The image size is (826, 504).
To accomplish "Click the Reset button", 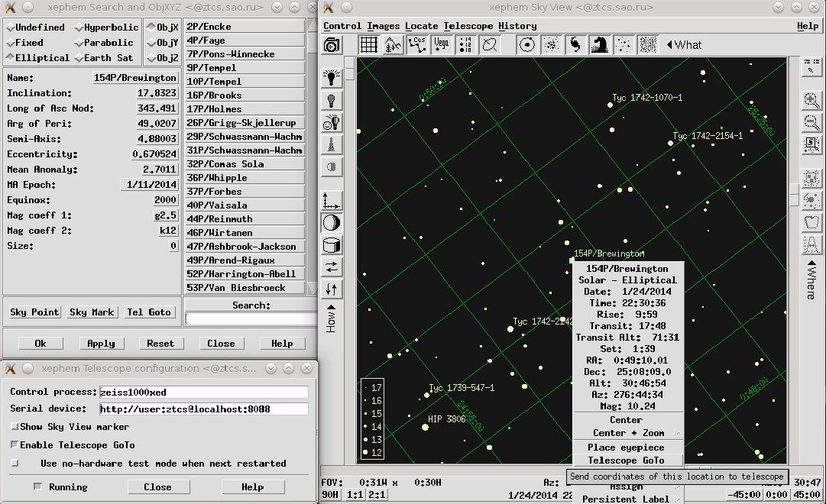I will point(160,344).
